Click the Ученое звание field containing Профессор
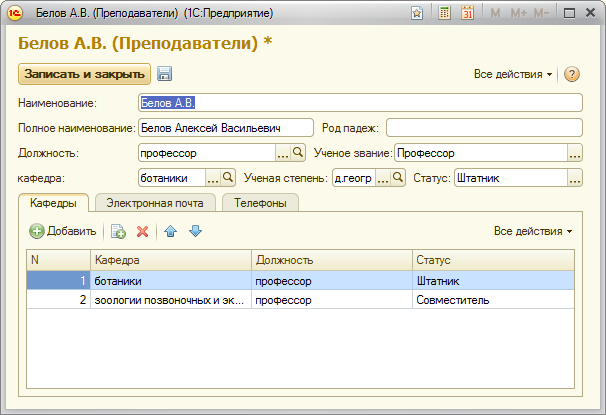Image resolution: width=606 pixels, height=415 pixels. point(481,153)
